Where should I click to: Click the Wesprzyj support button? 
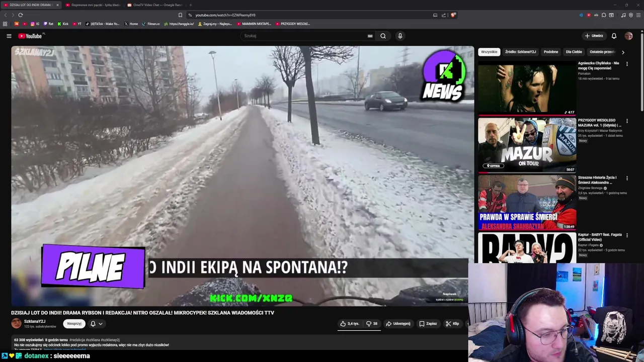tap(74, 324)
